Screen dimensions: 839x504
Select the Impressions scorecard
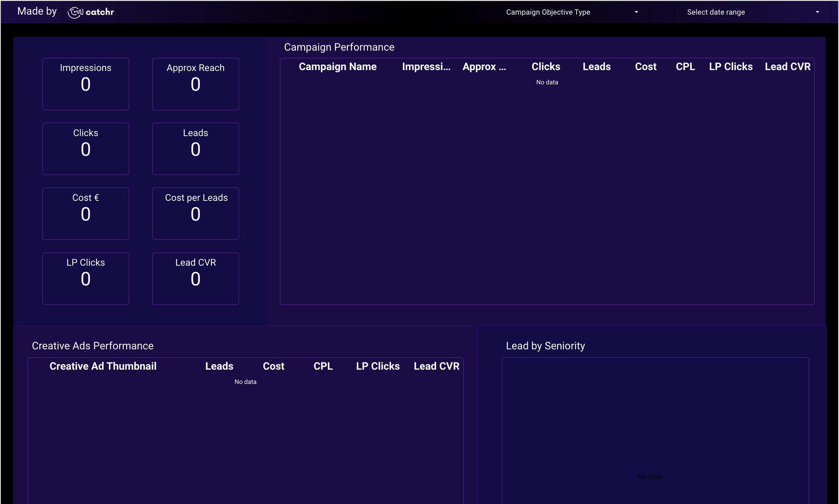[86, 83]
